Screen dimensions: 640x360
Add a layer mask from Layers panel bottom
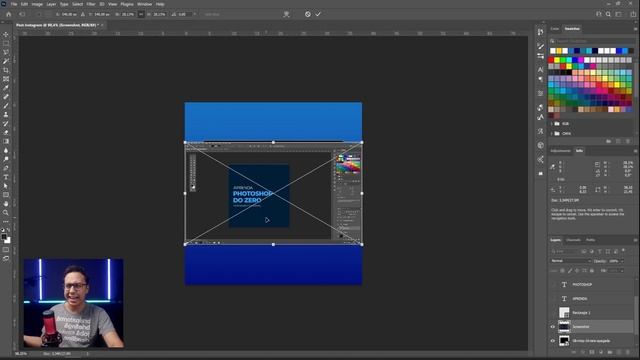[x=592, y=352]
